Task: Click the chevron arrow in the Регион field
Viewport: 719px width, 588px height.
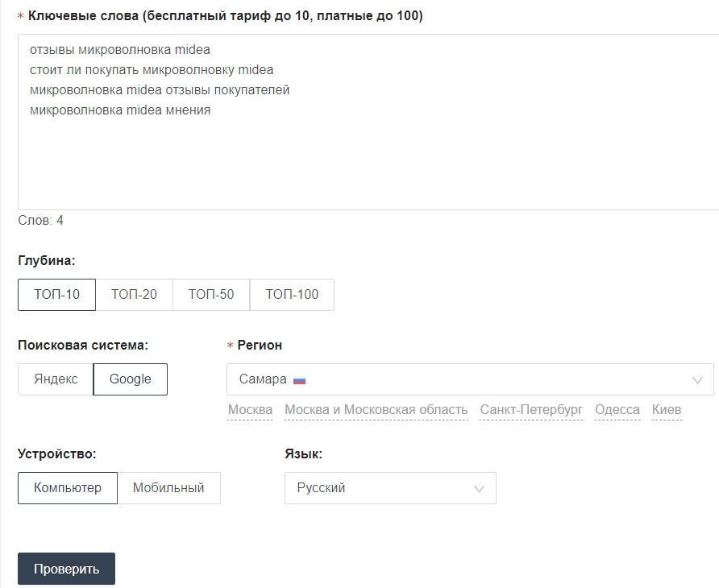Action: click(697, 380)
